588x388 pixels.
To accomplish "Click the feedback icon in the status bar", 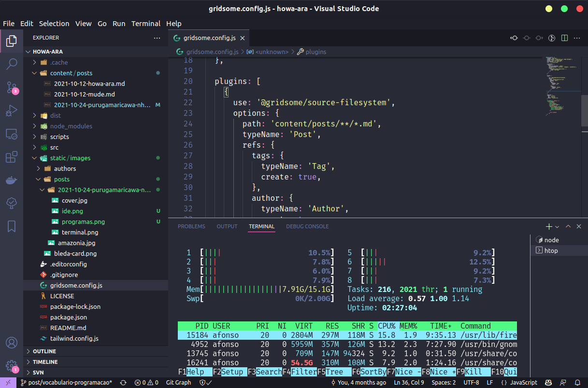I will (564, 382).
